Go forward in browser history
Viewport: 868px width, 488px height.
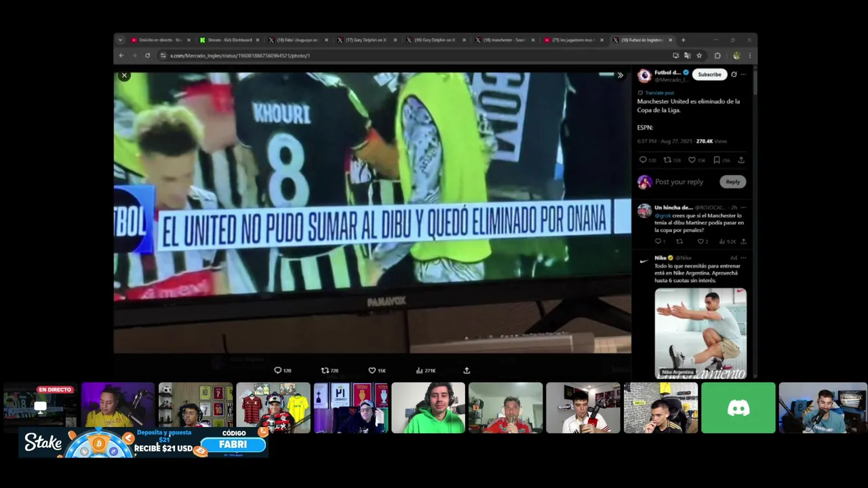coord(134,56)
